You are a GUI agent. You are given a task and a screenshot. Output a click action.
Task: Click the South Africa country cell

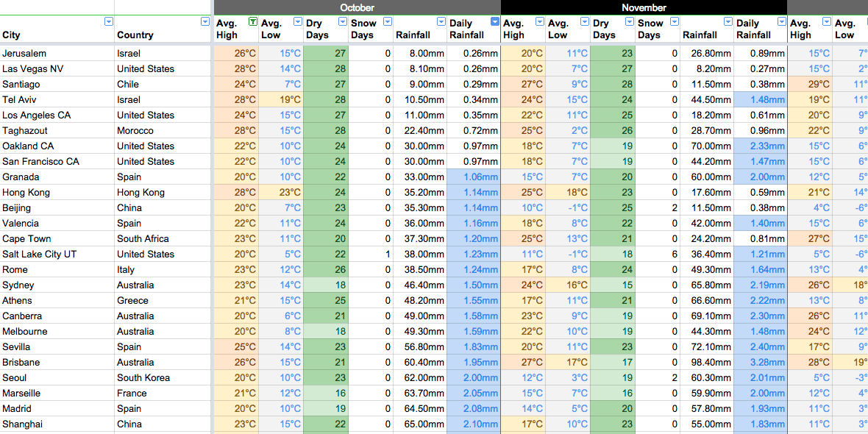point(163,239)
